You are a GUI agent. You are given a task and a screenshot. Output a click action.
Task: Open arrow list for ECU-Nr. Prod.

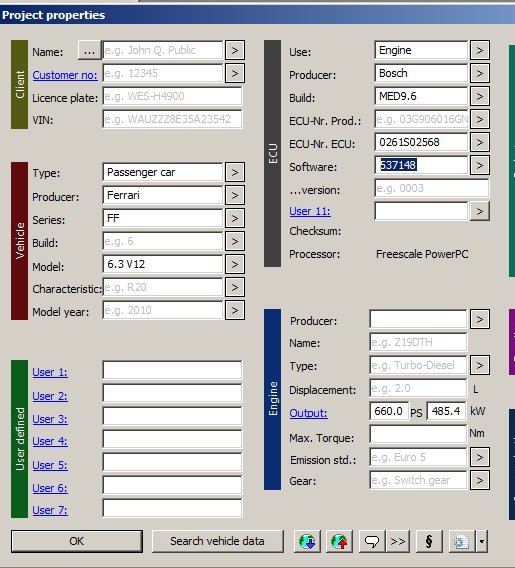pos(480,119)
